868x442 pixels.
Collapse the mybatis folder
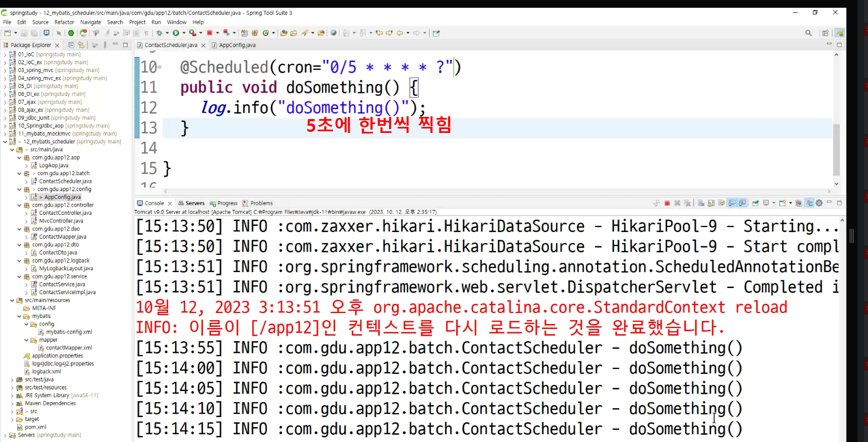click(19, 316)
